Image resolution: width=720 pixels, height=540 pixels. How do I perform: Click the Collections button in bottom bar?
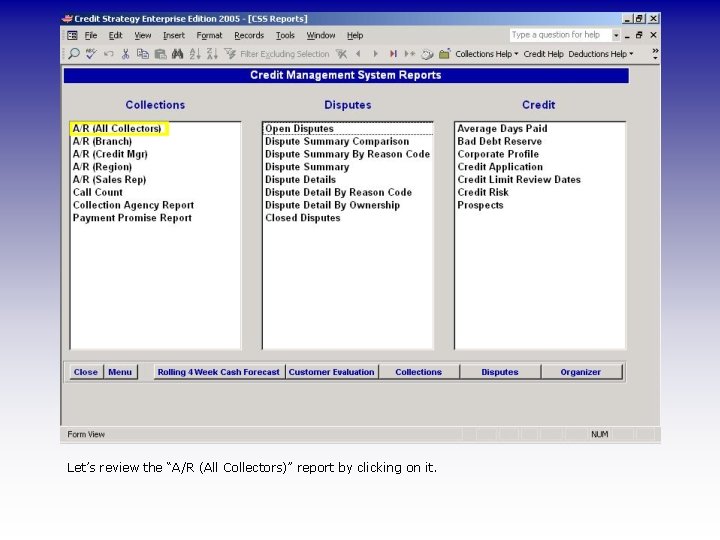click(419, 372)
